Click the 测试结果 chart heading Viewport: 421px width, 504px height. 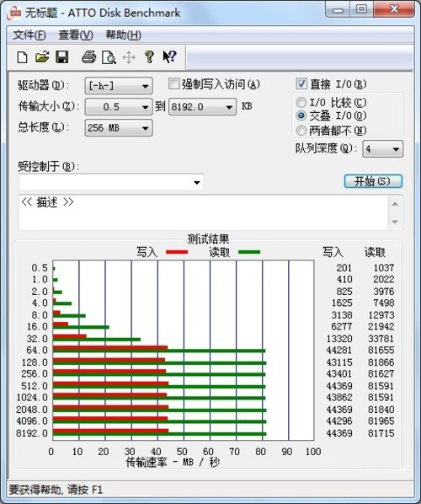[208, 239]
